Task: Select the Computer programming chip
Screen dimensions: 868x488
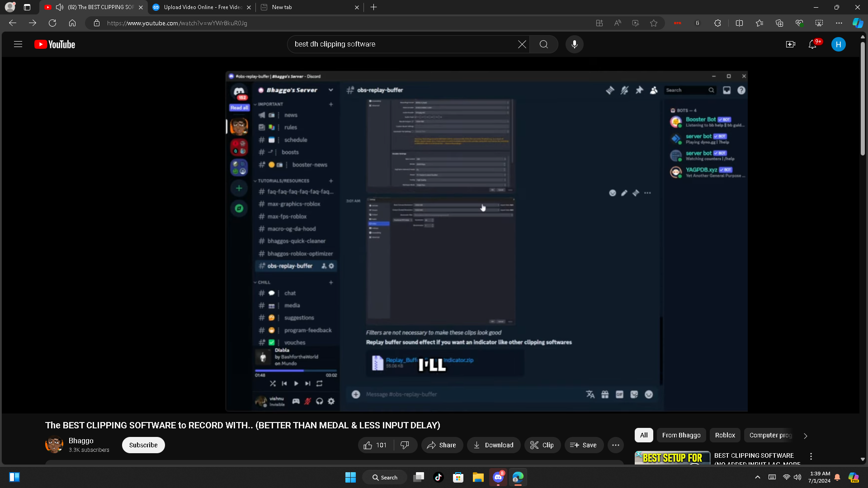Action: point(770,435)
